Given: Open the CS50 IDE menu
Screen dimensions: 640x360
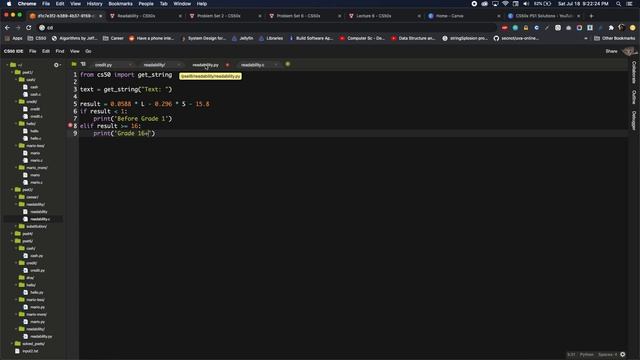Looking at the screenshot, I should click(13, 51).
